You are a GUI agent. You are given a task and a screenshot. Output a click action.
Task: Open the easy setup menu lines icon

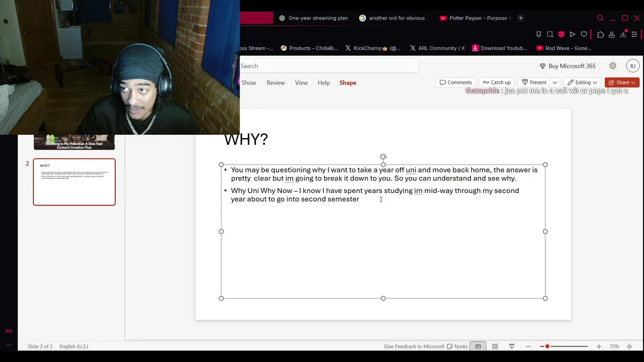coord(634,34)
